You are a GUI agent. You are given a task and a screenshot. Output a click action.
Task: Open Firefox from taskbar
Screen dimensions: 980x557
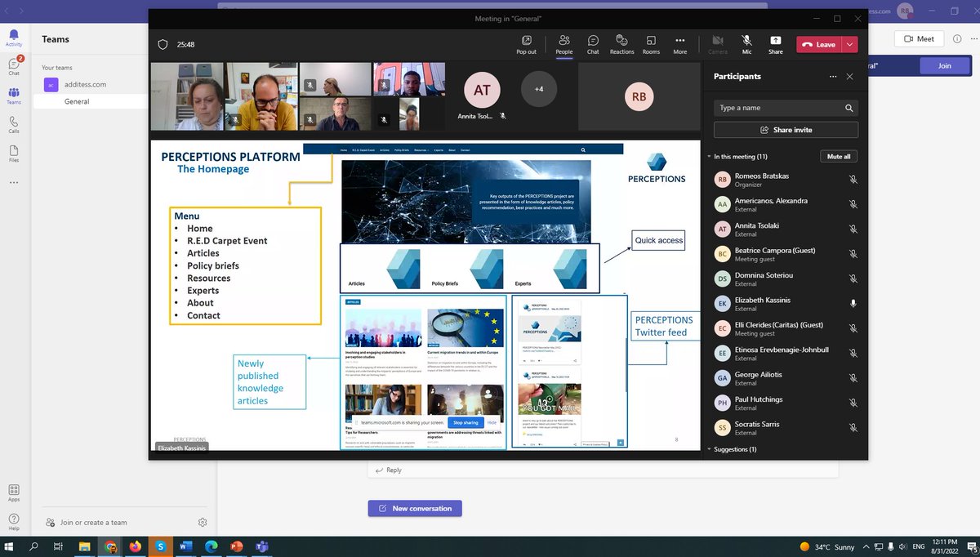[135, 546]
